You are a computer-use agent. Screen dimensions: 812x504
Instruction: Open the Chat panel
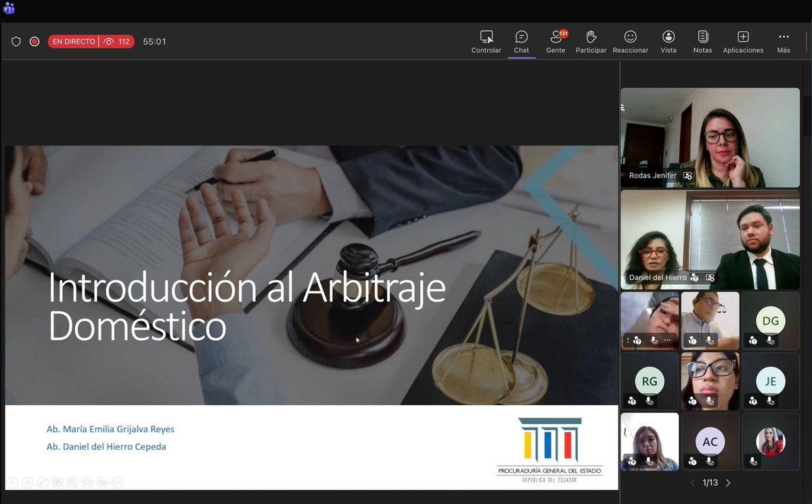(x=521, y=41)
